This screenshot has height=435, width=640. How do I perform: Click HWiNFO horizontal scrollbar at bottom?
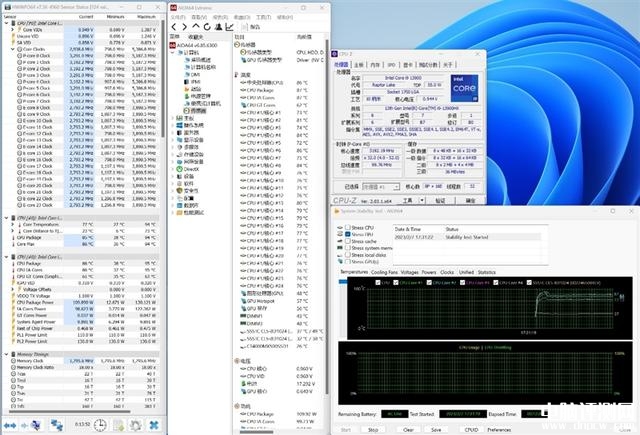pyautogui.click(x=69, y=412)
